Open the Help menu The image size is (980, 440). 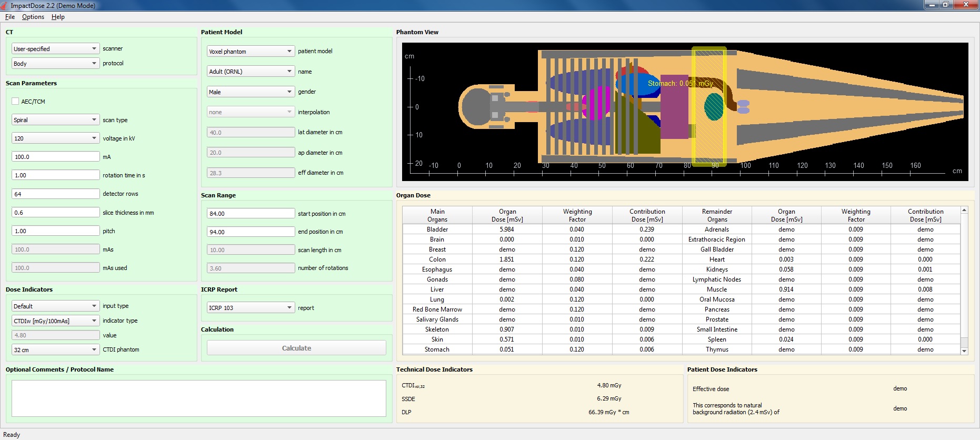point(58,17)
